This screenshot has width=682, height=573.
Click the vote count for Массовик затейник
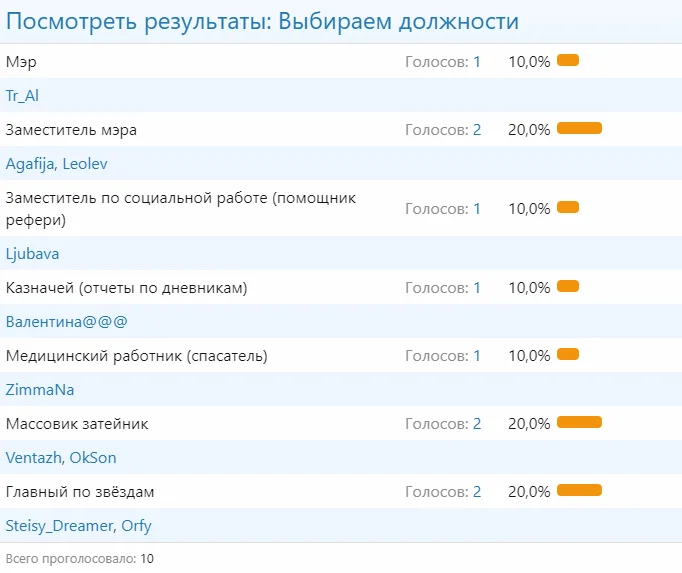[476, 424]
